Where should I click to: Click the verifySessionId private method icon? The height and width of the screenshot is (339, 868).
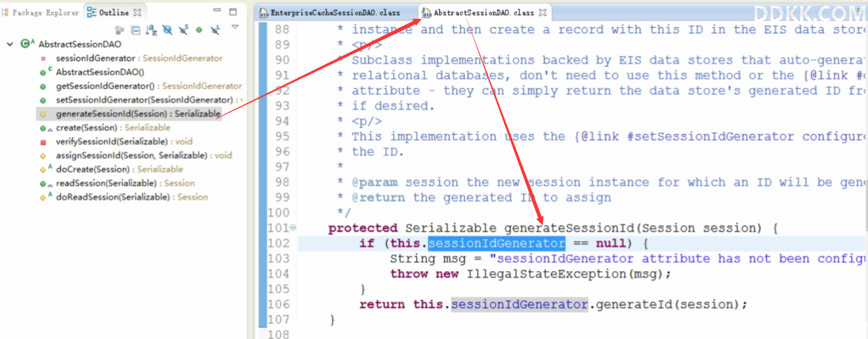(43, 142)
